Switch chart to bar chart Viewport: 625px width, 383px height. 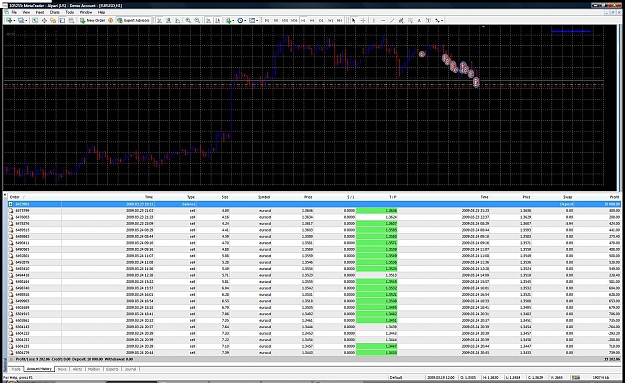pos(159,20)
